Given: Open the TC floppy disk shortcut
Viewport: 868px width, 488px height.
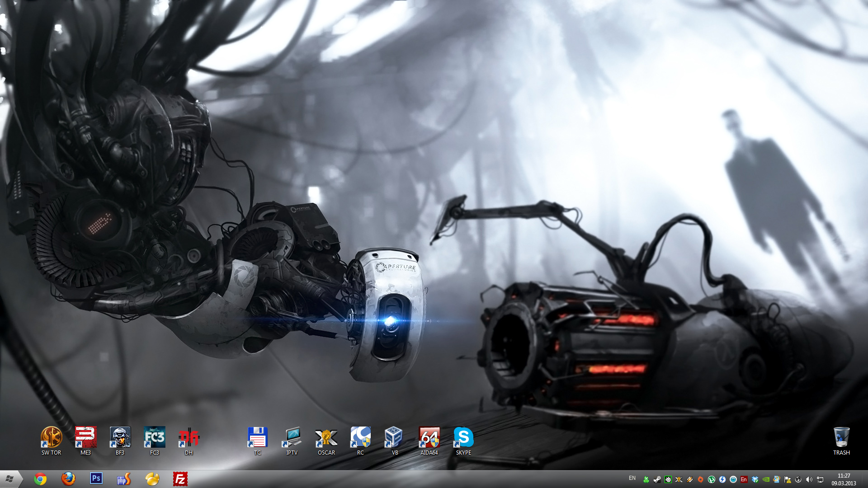Looking at the screenshot, I should 257,441.
